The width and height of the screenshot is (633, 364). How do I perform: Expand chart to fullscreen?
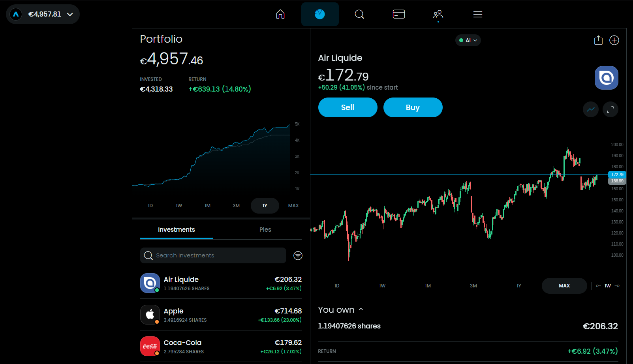tap(610, 109)
